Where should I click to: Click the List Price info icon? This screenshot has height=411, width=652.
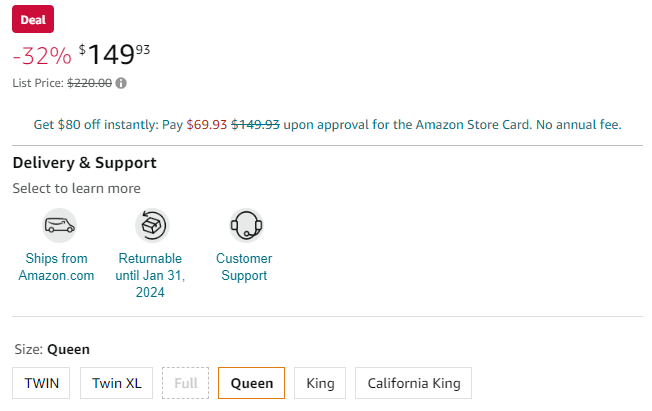coord(121,83)
